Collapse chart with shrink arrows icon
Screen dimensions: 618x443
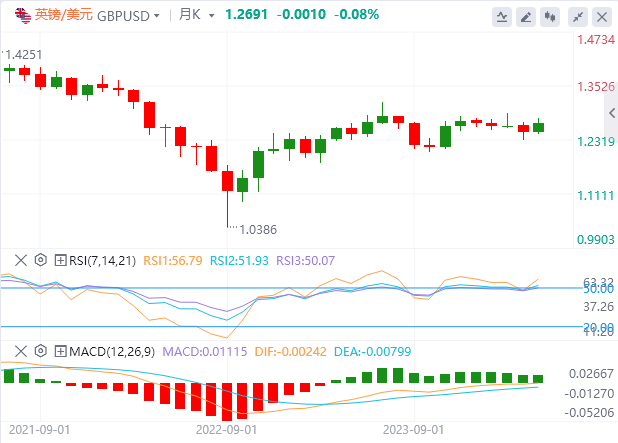click(x=578, y=17)
